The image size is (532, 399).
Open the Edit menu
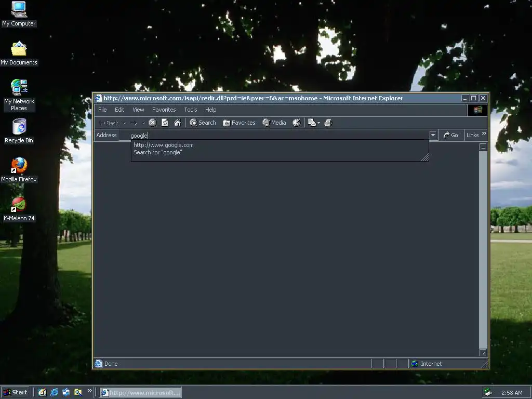[x=119, y=110]
